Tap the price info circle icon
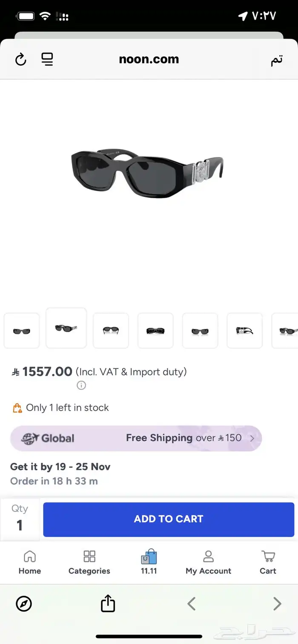This screenshot has width=298, height=644. tap(81, 385)
